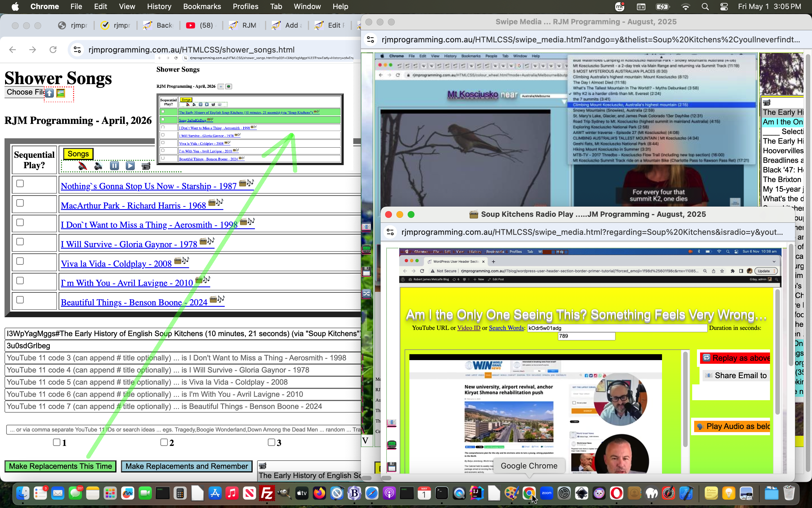Open the Viva la Vida - Coldplay link
Viewport: 812px width, 508px height.
tap(116, 264)
